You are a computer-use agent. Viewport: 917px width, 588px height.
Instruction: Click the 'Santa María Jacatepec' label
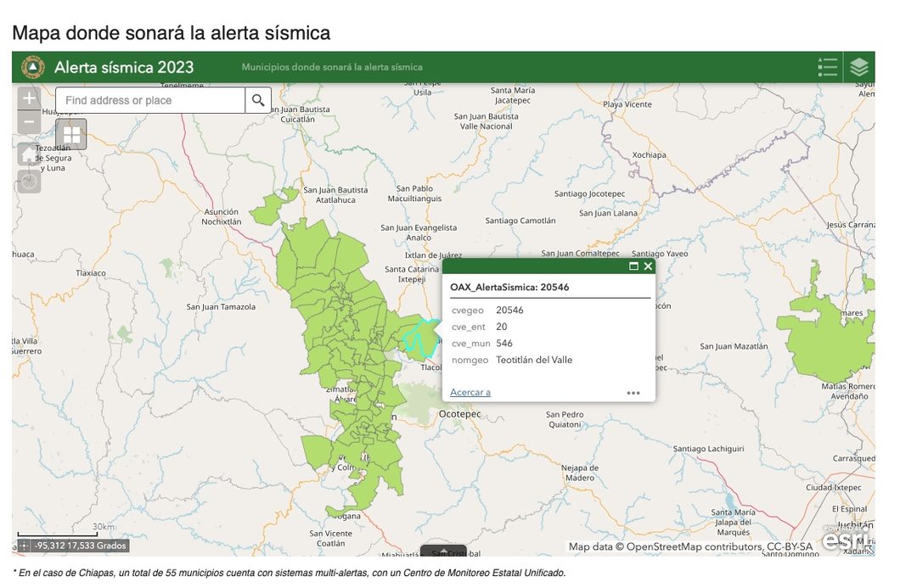click(x=513, y=95)
